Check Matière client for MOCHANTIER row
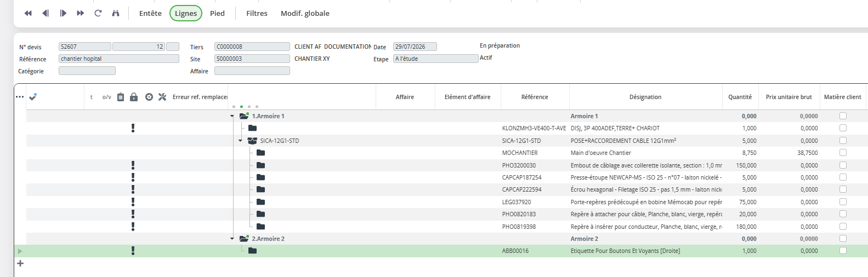 tap(843, 153)
